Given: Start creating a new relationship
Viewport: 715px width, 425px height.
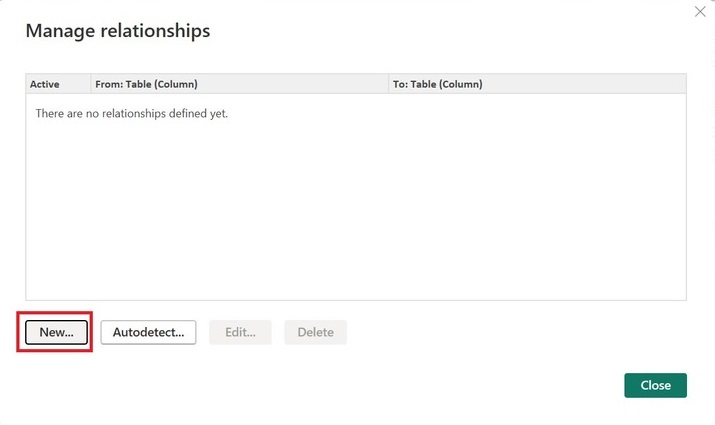Looking at the screenshot, I should coord(56,332).
